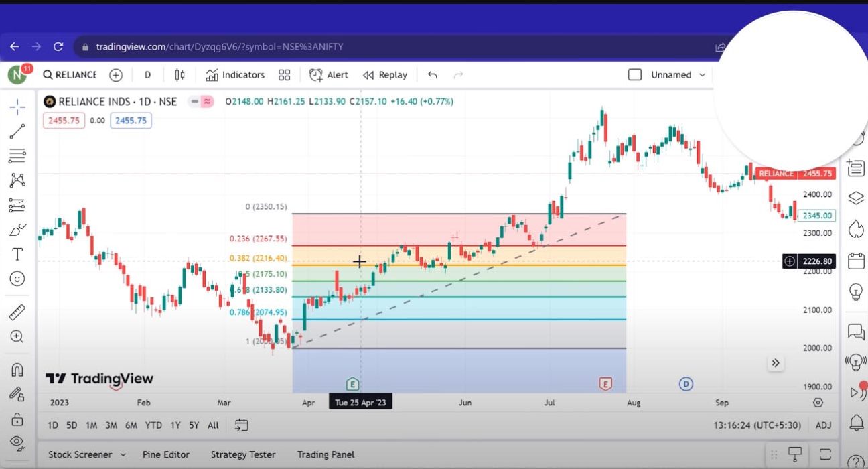This screenshot has height=469, width=868.
Task: Click the red E earnings marker
Action: click(605, 384)
